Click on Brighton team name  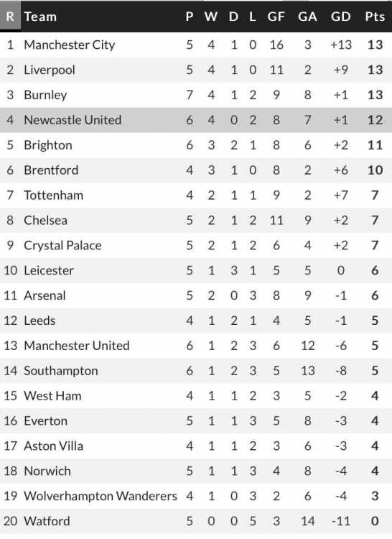coord(48,145)
